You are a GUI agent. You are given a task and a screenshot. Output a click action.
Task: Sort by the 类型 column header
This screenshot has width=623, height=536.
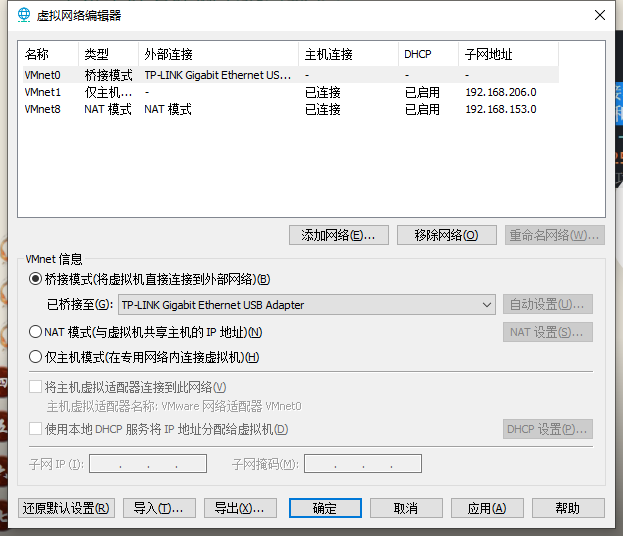[x=108, y=54]
